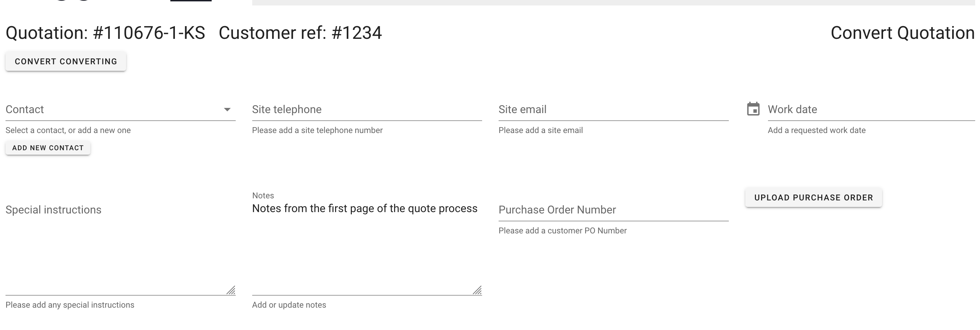Open the Contact dropdown arrow
This screenshot has height=330, width=980.
[x=227, y=110]
